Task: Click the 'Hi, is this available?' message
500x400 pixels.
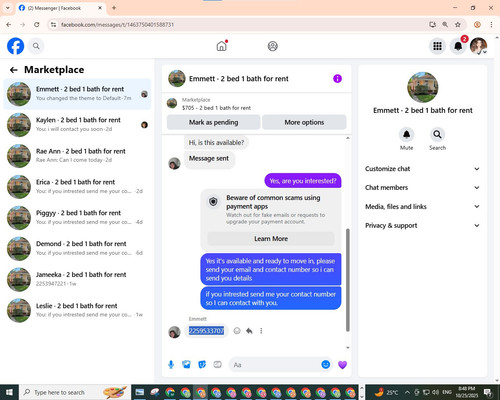Action: pos(216,143)
